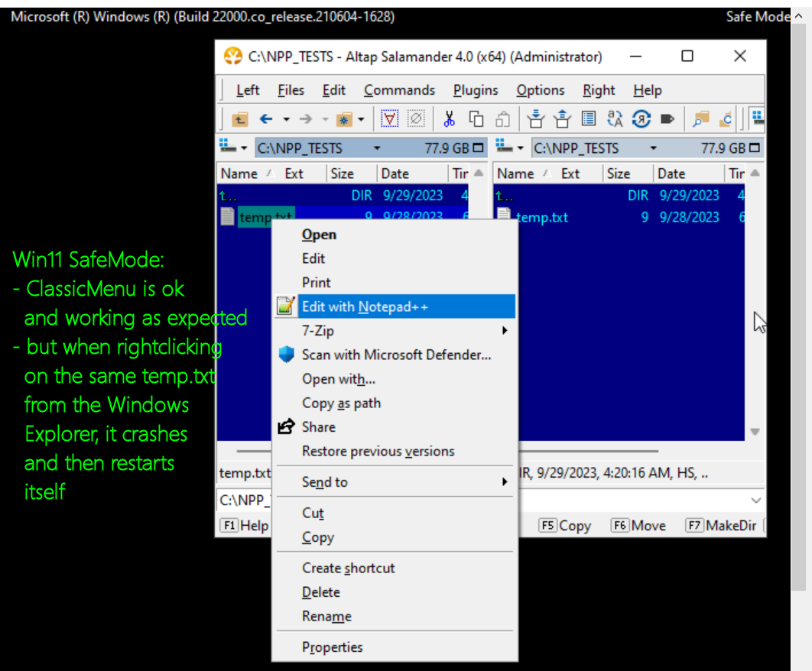Expand the 7-Zip submenu
The height and width of the screenshot is (671, 812).
click(x=505, y=330)
